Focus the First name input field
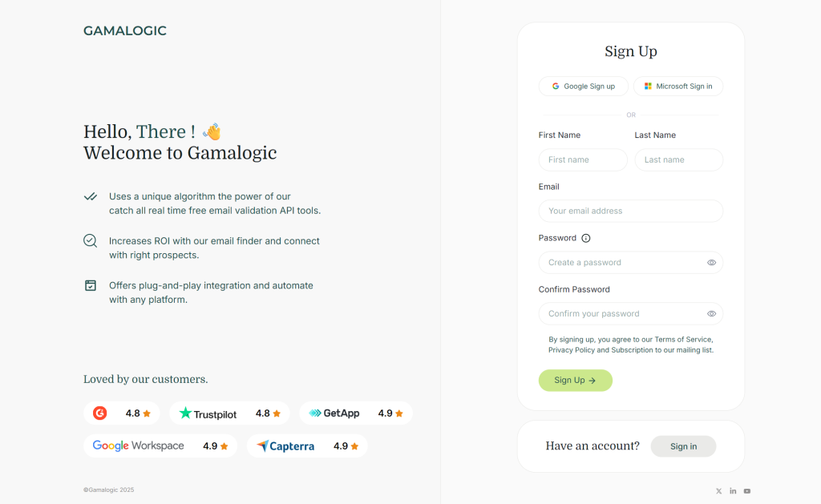 tap(583, 160)
